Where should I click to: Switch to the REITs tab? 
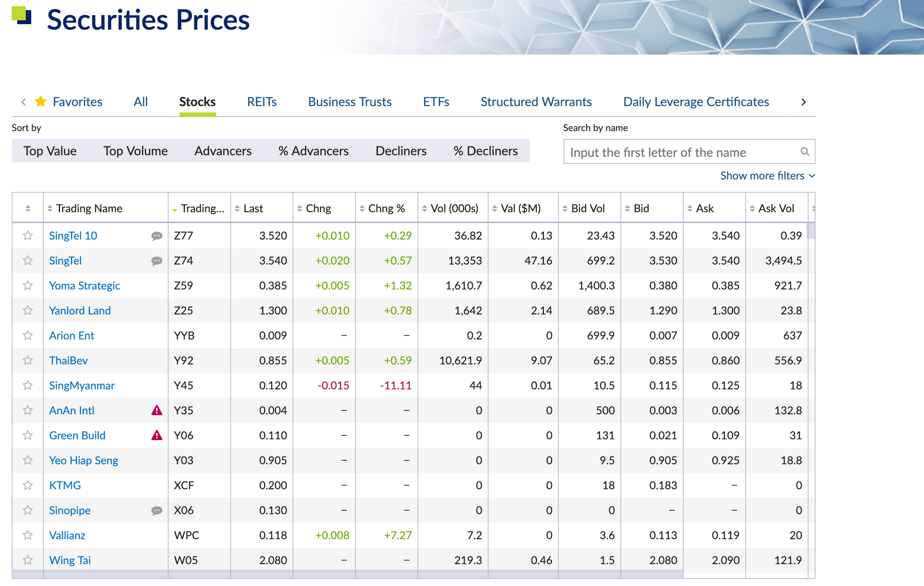[x=261, y=102]
